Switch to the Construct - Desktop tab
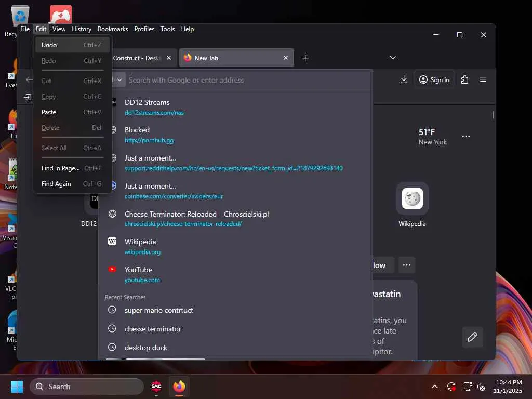The width and height of the screenshot is (532, 399). click(x=137, y=58)
